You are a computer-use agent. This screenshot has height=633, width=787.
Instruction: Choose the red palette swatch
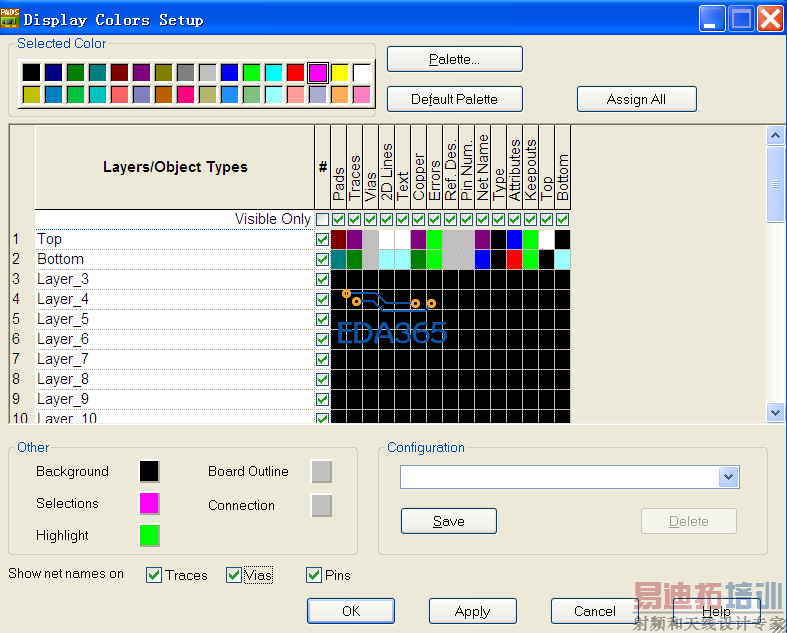[296, 73]
